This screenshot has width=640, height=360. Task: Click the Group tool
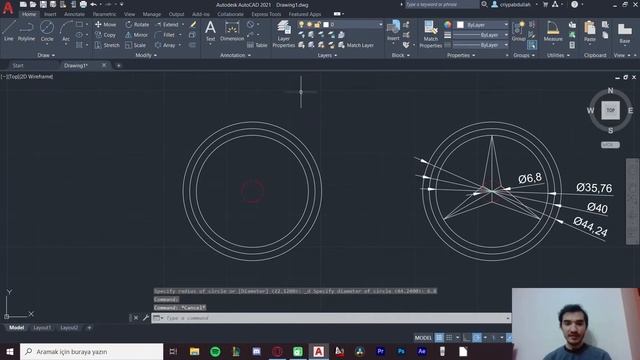[x=518, y=31]
